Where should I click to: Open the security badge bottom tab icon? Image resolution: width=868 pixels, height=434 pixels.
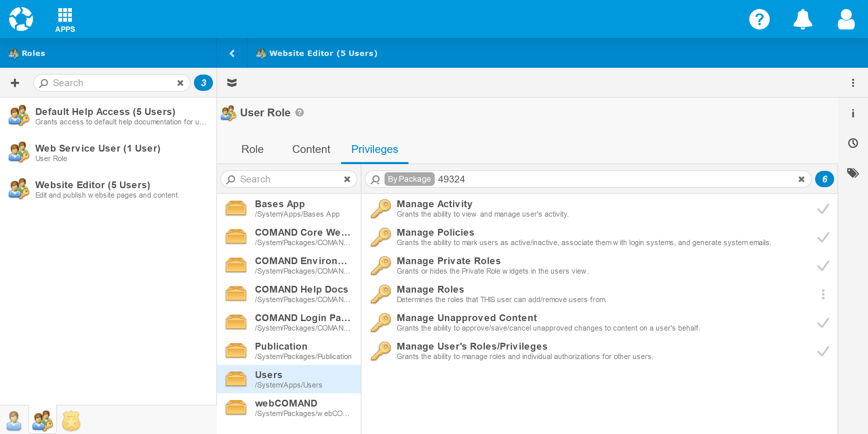(71, 420)
